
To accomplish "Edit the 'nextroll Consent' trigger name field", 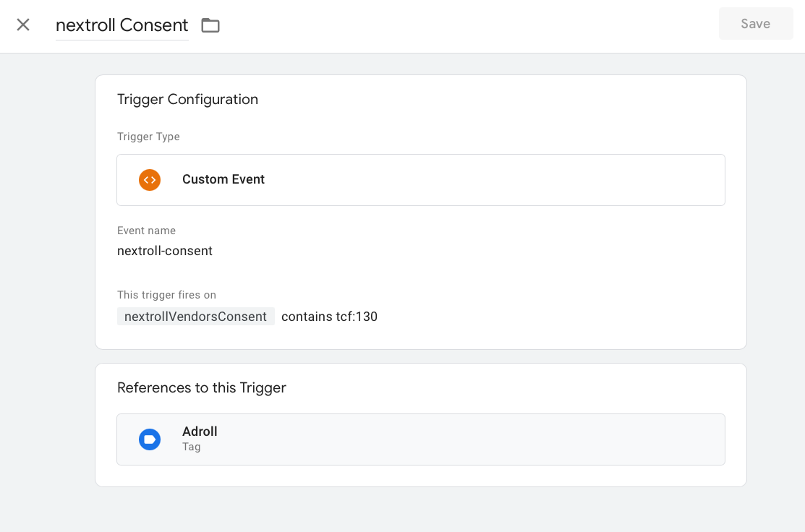I will 122,25.
